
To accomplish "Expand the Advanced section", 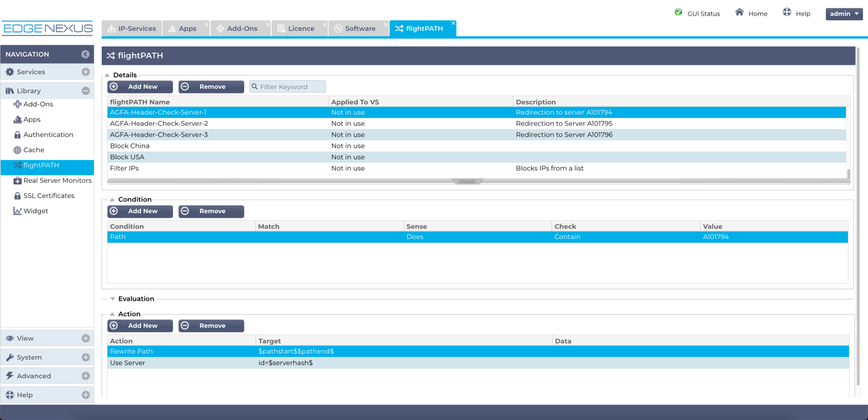I will pos(86,376).
